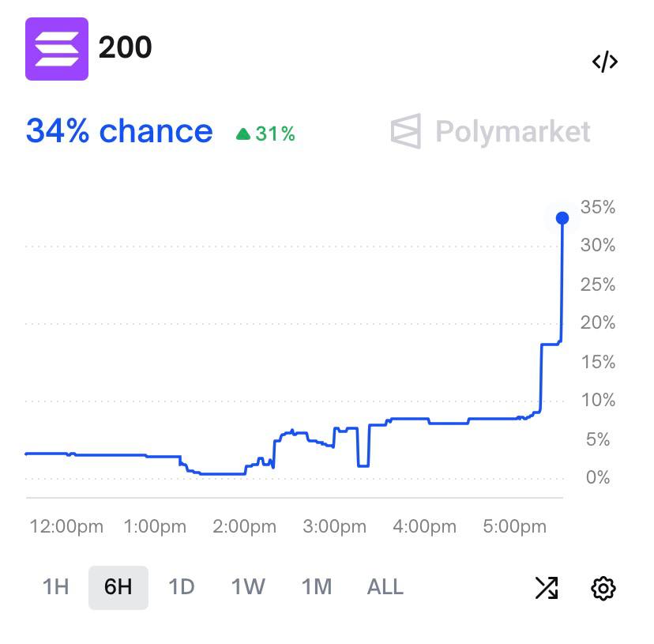The height and width of the screenshot is (644, 654).
Task: Click the Polymarket logo mark
Action: (406, 131)
